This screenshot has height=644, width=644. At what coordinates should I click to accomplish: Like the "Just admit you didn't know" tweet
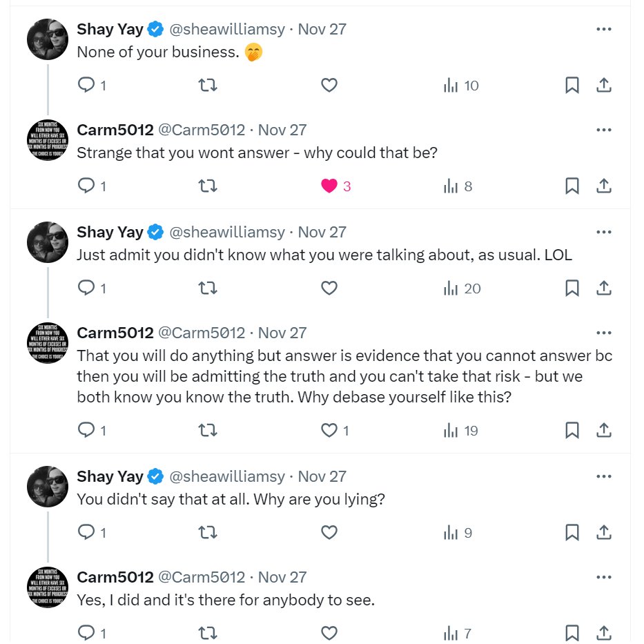click(329, 288)
